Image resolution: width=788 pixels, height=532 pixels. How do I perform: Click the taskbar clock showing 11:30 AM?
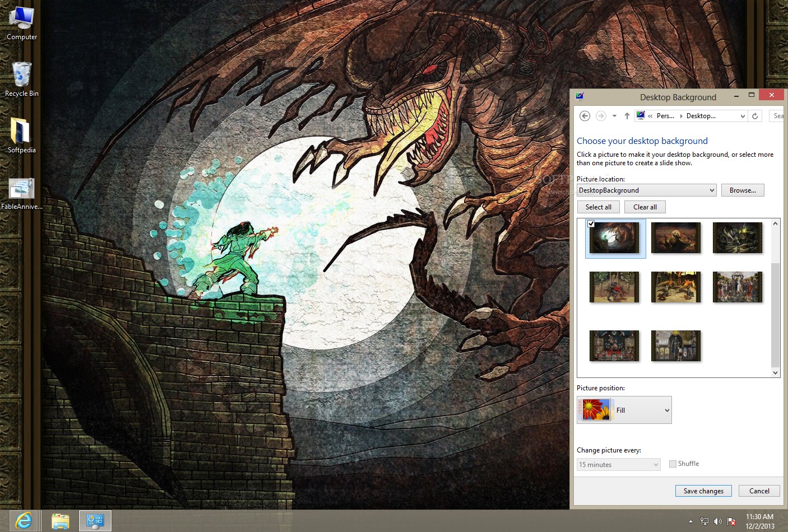759,521
